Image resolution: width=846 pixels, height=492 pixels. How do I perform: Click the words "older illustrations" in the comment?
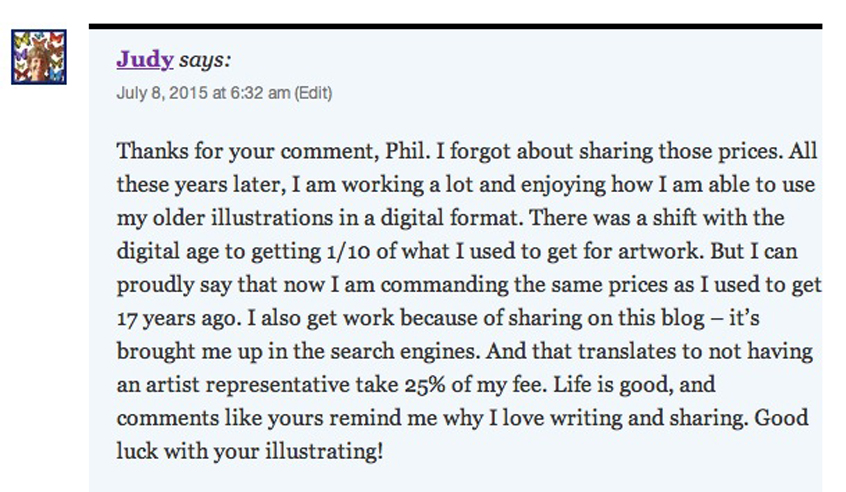[x=230, y=217]
